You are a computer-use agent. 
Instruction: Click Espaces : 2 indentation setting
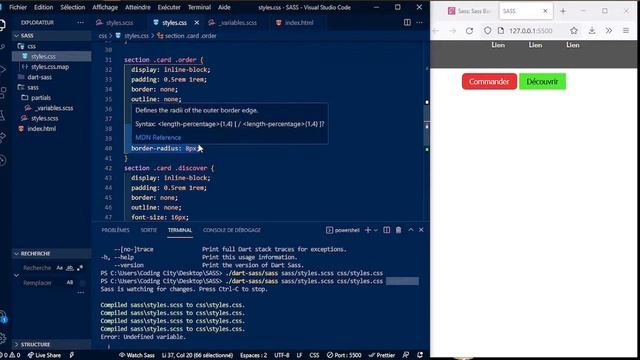[x=253, y=355]
